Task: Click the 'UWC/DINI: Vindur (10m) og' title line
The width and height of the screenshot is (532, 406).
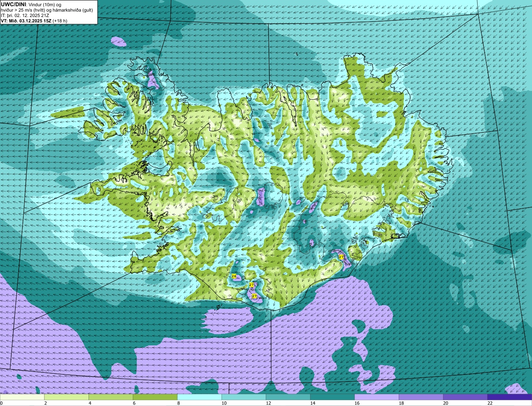Action: click(31, 4)
